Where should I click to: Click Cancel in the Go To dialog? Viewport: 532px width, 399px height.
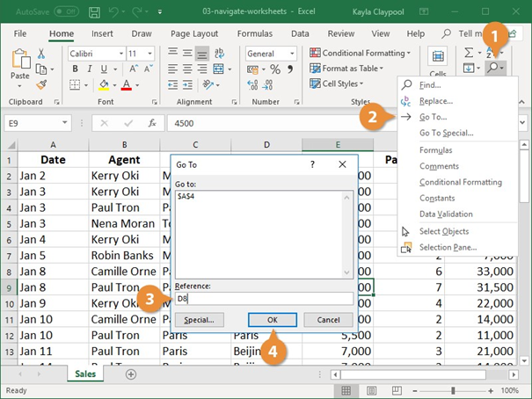pyautogui.click(x=328, y=320)
